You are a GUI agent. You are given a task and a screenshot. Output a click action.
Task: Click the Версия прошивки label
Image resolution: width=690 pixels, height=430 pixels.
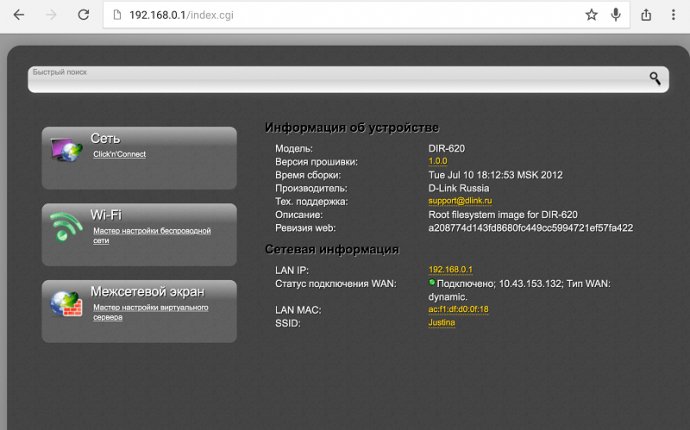(316, 162)
